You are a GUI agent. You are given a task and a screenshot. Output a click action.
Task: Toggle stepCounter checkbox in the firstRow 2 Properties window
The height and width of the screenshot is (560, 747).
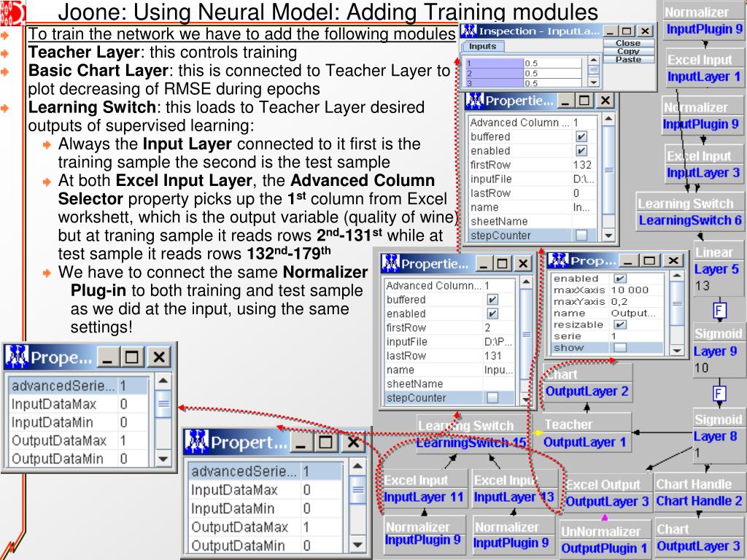pos(492,397)
